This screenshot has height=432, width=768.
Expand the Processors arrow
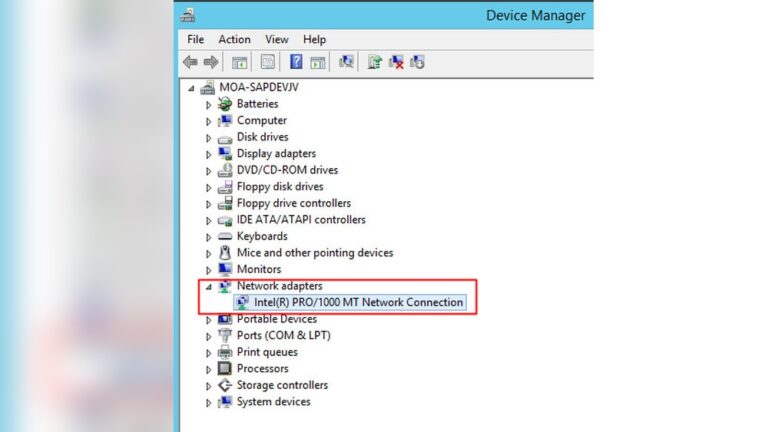click(208, 370)
